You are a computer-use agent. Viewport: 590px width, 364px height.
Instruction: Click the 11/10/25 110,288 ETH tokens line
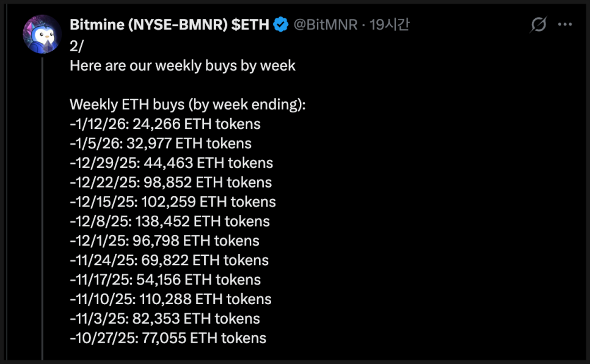click(x=171, y=299)
